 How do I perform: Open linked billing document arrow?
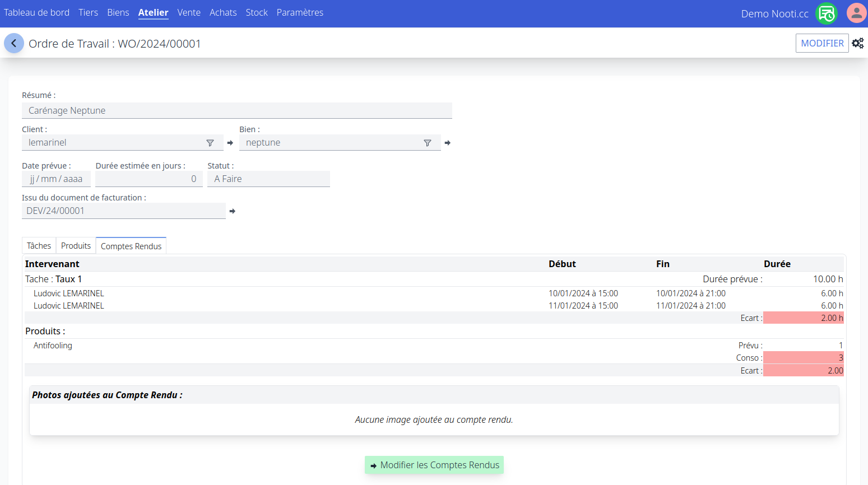pyautogui.click(x=232, y=211)
